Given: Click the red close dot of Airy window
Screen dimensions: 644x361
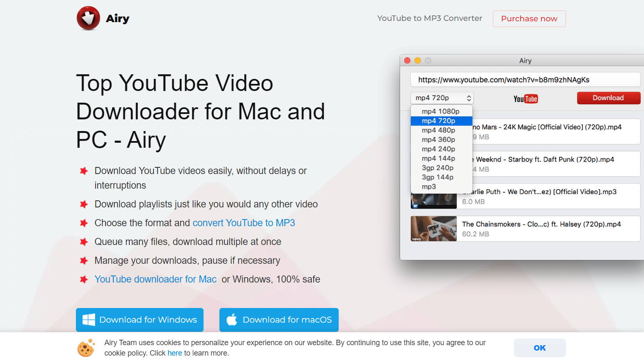Looking at the screenshot, I should pyautogui.click(x=408, y=61).
